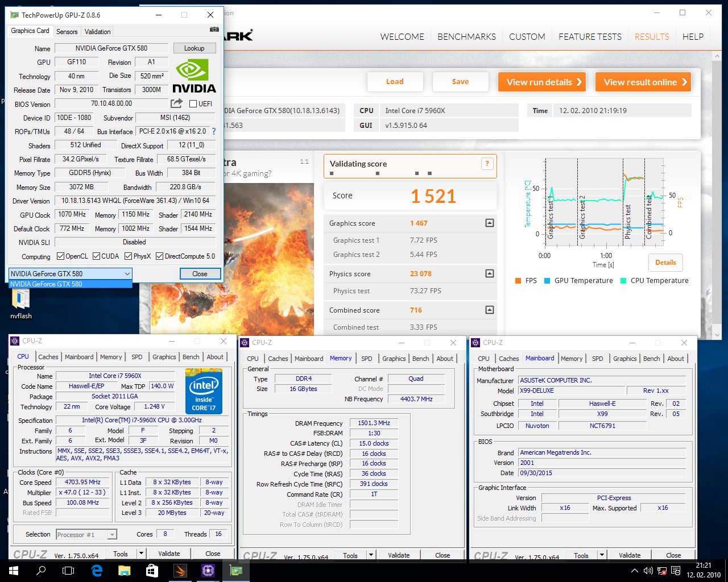Screen dimensions: 728x582
Task: Open Tools dropdown arrow in CPU-Z Memory window
Action: tap(371, 555)
